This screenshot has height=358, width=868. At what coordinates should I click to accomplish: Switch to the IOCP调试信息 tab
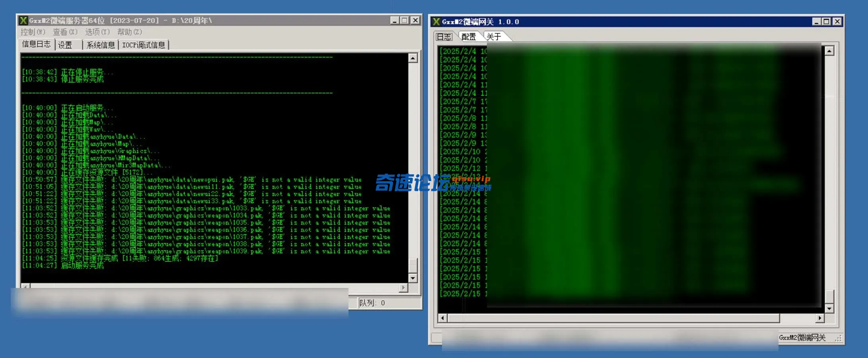click(x=143, y=45)
